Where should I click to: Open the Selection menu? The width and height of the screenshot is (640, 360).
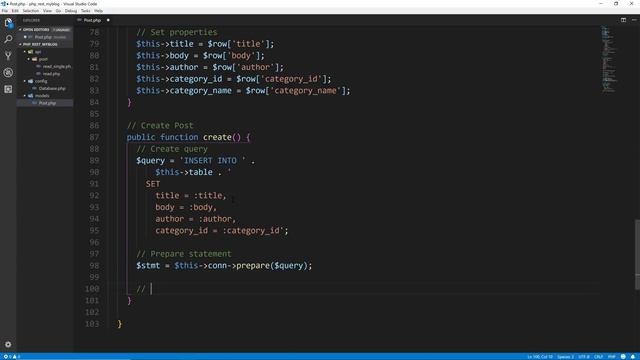[31, 11]
